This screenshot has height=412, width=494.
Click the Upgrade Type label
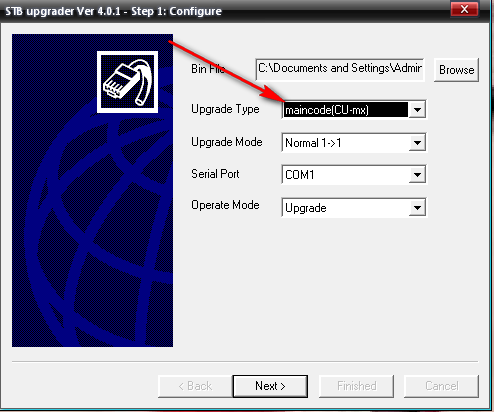click(225, 109)
